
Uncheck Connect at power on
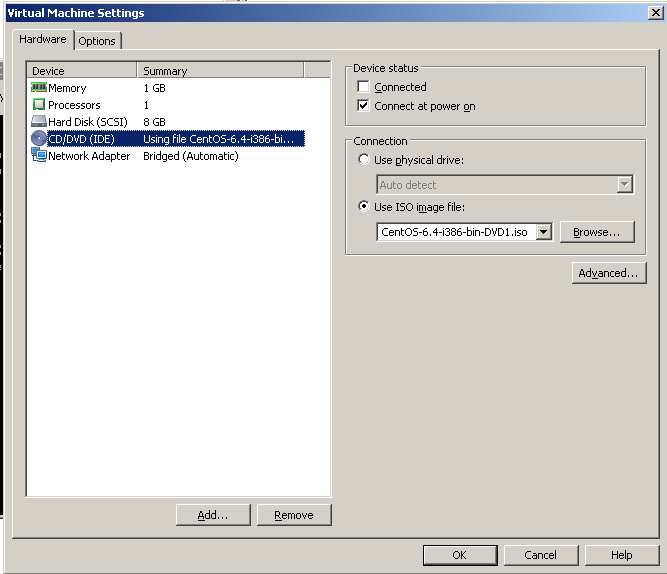(x=363, y=106)
